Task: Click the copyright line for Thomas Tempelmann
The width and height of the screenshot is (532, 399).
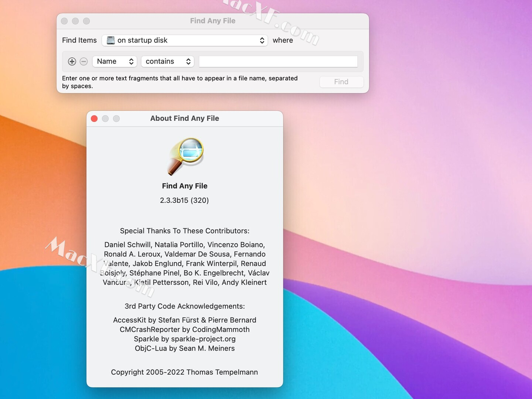Action: pyautogui.click(x=184, y=372)
